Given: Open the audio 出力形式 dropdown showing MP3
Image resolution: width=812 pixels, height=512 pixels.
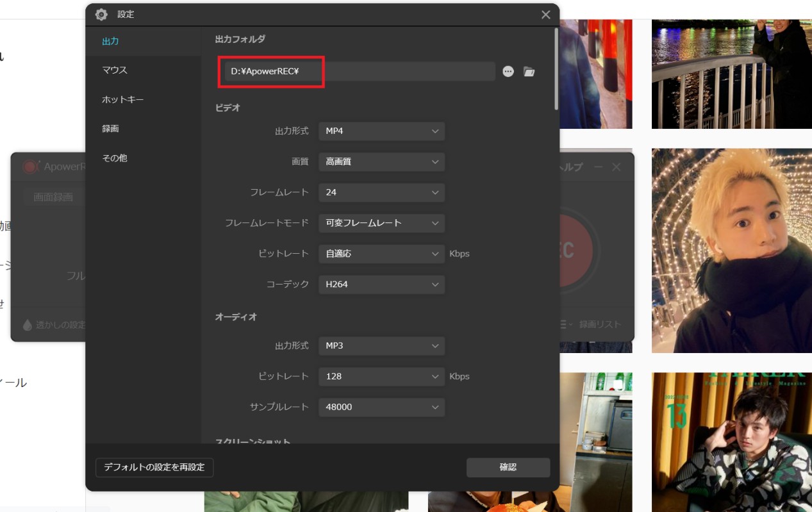Looking at the screenshot, I should (x=381, y=346).
